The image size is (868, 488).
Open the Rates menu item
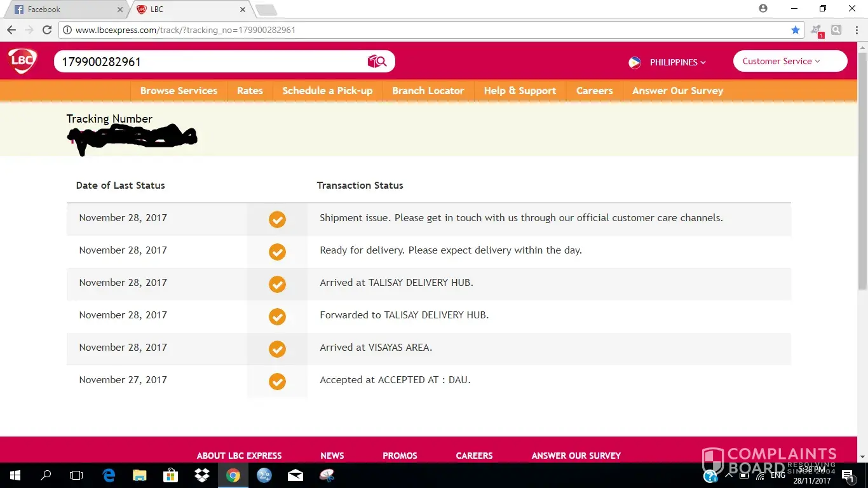coord(250,91)
